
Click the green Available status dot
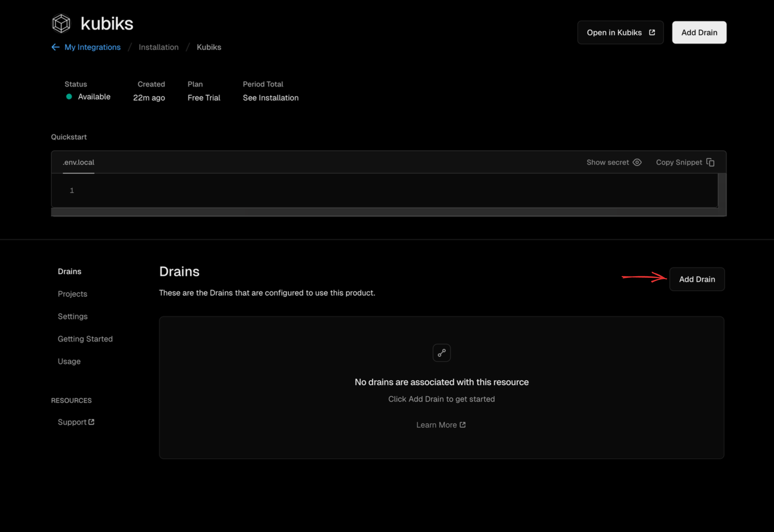pyautogui.click(x=69, y=97)
